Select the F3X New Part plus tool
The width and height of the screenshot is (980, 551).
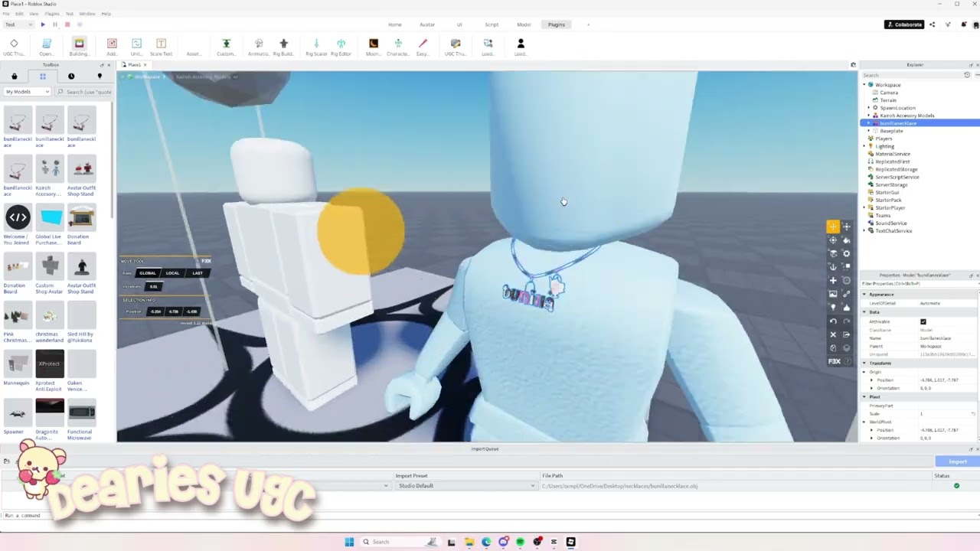(x=833, y=280)
